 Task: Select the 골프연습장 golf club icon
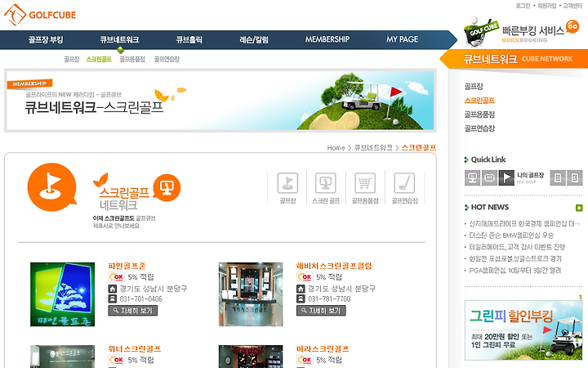(x=404, y=183)
